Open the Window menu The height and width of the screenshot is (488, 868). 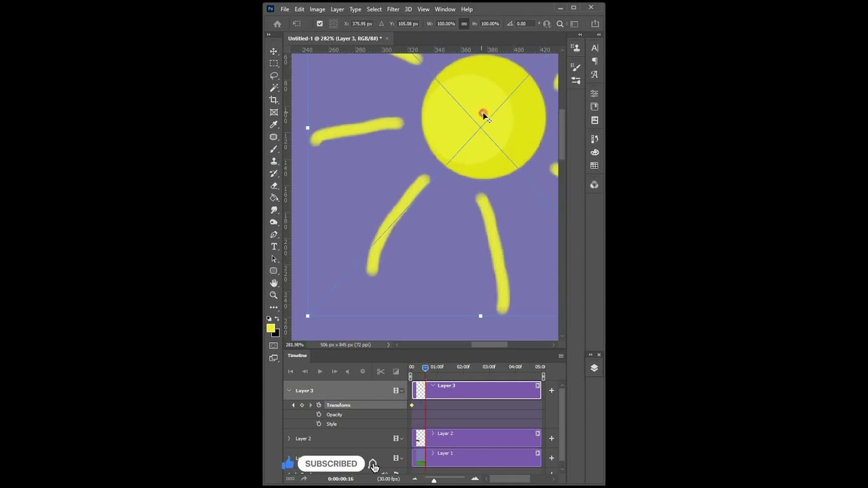tap(445, 9)
